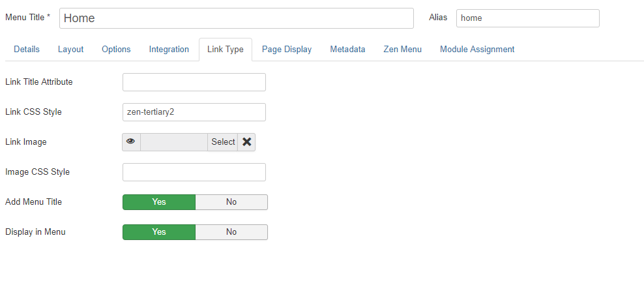Set Display in Menu to Yes
The width and height of the screenshot is (644, 285).
coord(159,232)
